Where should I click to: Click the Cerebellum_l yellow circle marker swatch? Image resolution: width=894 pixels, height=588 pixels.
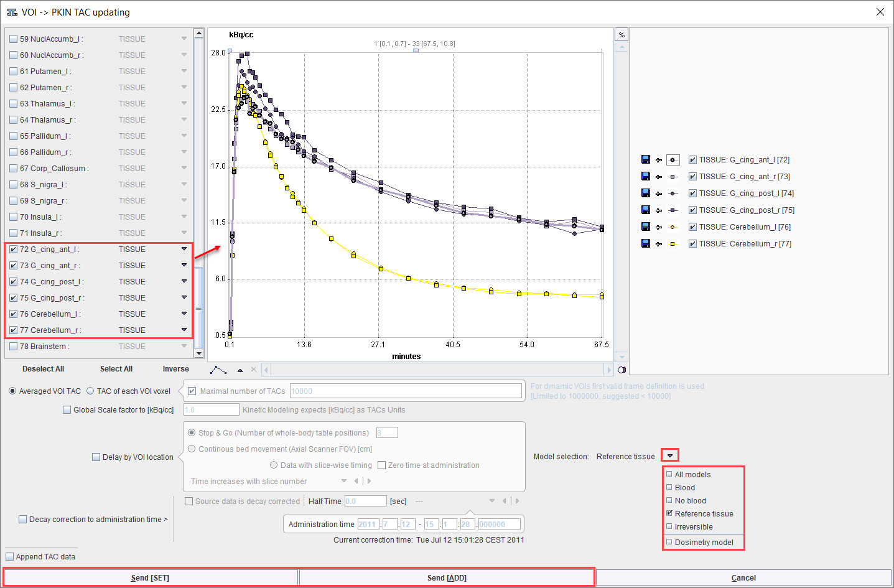pos(673,227)
